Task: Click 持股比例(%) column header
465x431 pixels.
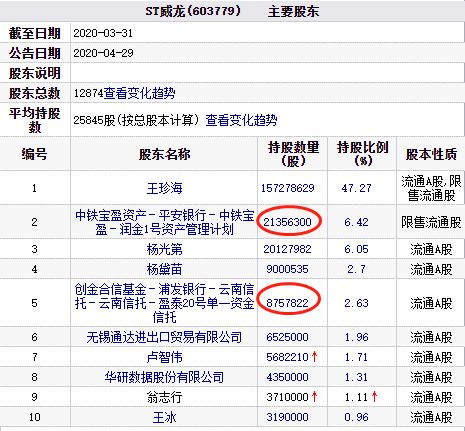Action: coord(363,154)
